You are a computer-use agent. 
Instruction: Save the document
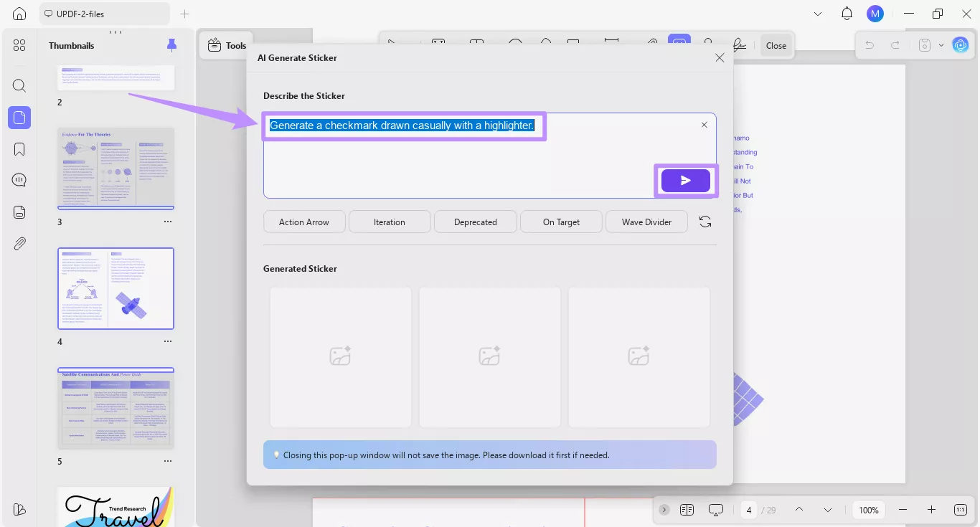point(925,45)
